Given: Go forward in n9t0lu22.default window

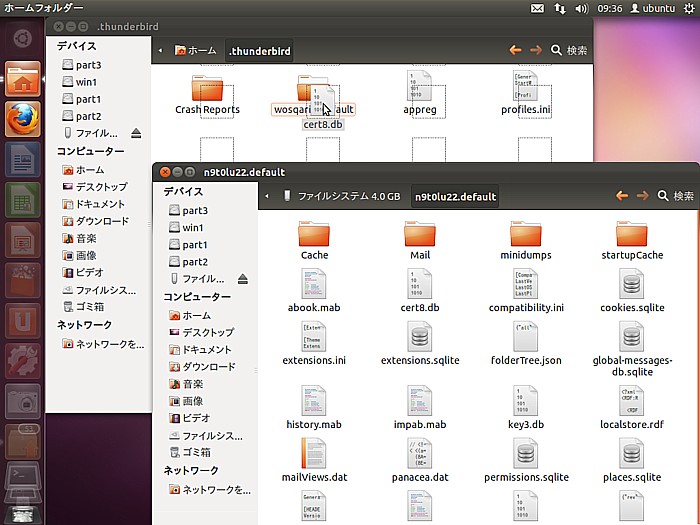Looking at the screenshot, I should (x=642, y=196).
